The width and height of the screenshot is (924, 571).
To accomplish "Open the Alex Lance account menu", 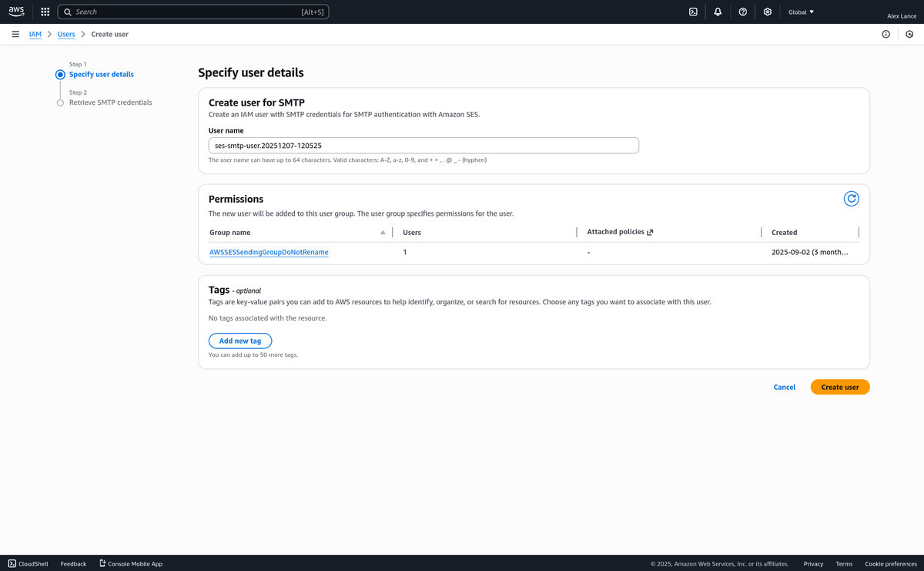I will pos(901,16).
